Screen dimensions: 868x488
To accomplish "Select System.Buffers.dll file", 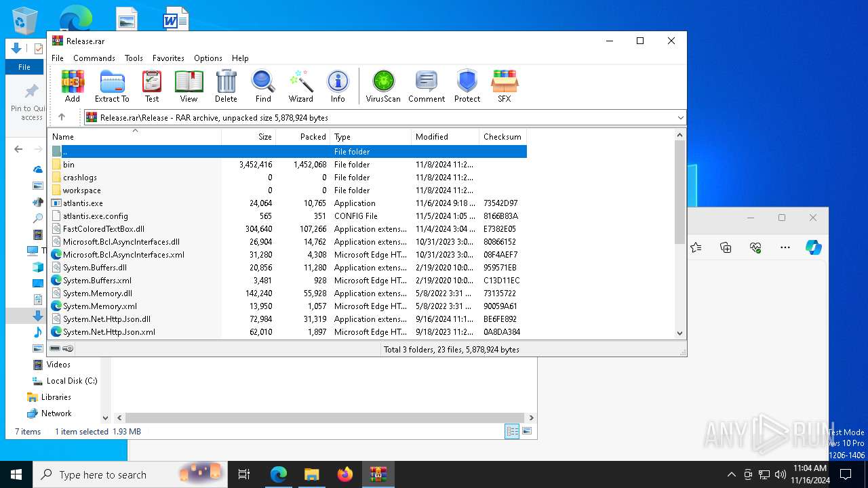I will pyautogui.click(x=288, y=268).
